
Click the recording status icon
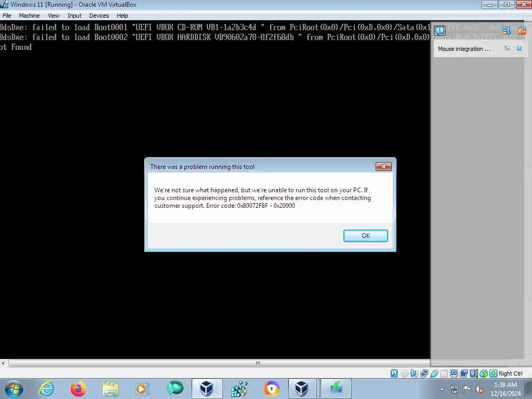(x=463, y=374)
